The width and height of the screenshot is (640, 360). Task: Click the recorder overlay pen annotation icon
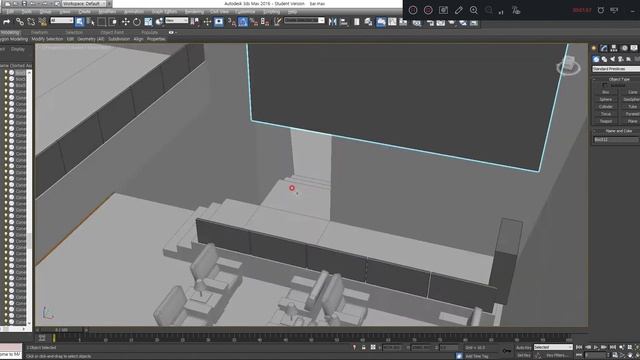tap(458, 10)
